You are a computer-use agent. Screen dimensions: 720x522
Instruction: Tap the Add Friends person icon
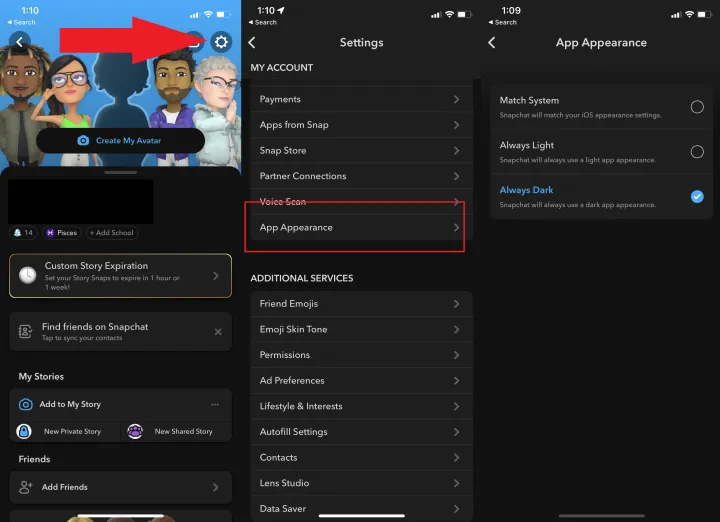click(26, 487)
